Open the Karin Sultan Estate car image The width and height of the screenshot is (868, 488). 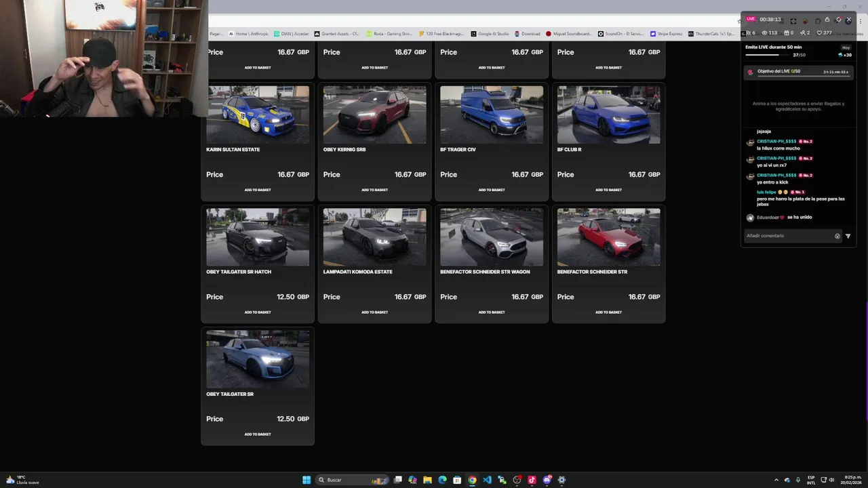point(258,115)
